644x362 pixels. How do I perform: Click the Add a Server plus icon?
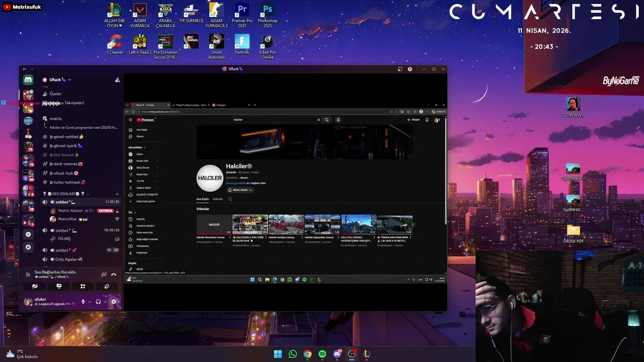click(28, 234)
